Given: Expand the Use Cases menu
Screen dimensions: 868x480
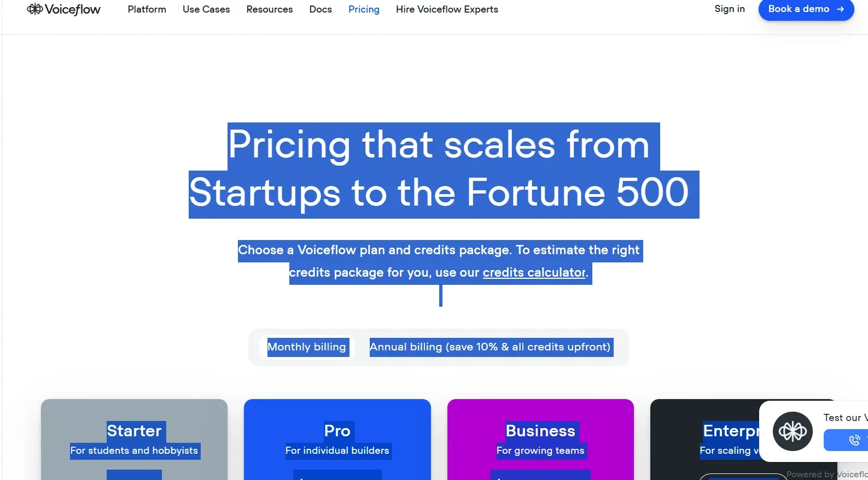Looking at the screenshot, I should coord(206,9).
